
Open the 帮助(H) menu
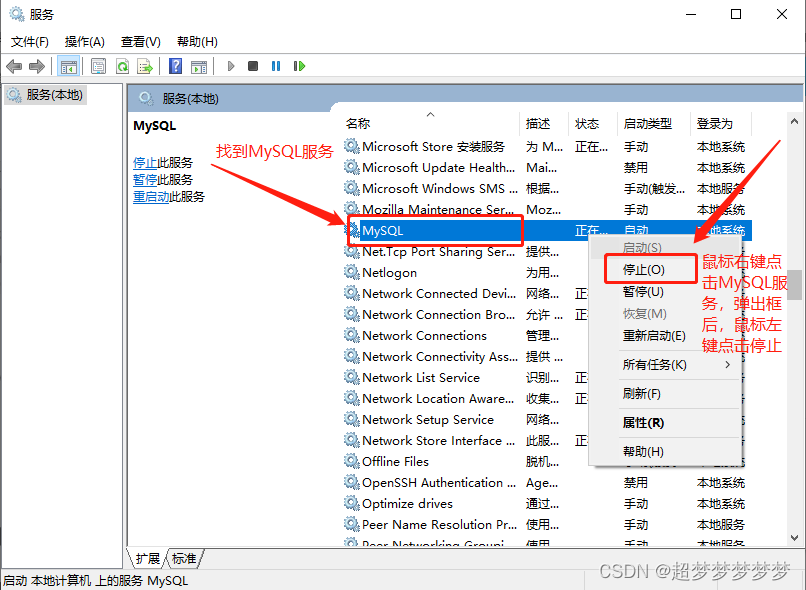coord(197,42)
